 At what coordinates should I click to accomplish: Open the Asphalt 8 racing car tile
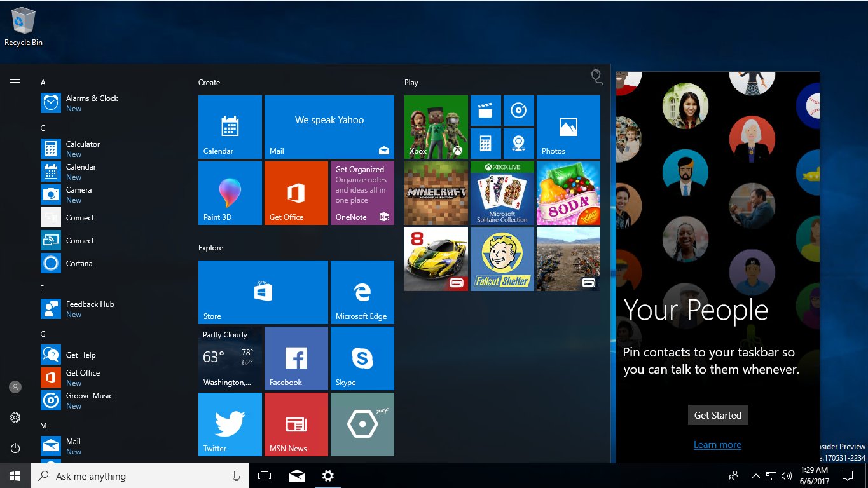point(436,259)
